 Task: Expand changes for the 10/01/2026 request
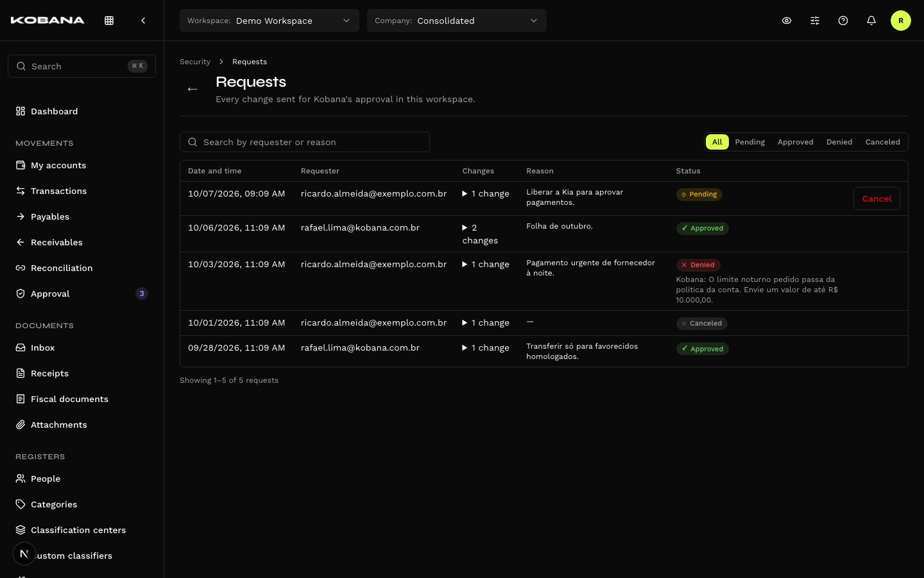(486, 322)
